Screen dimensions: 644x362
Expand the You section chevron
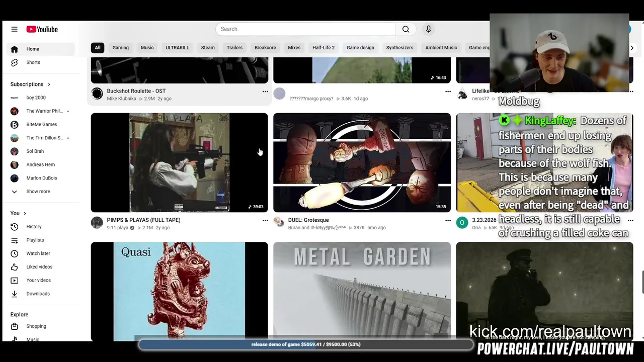coord(25,214)
